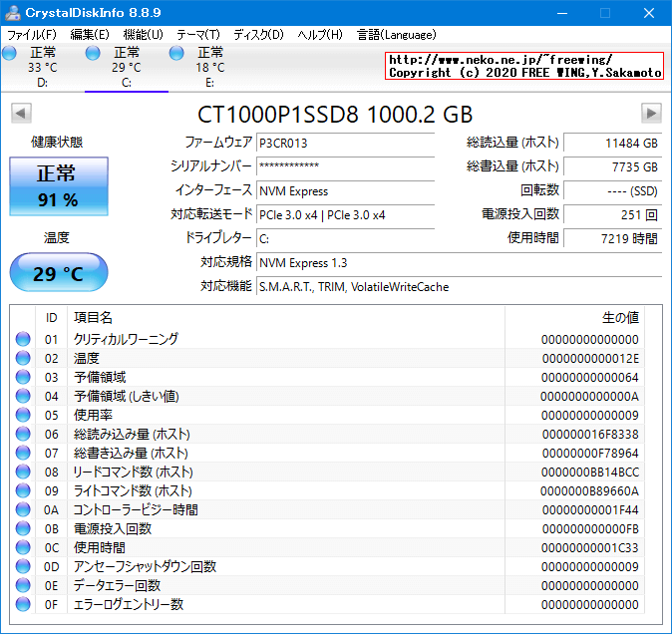Screen dimensions: 672x634
Task: Go to next disk with right arrow
Action: (651, 114)
